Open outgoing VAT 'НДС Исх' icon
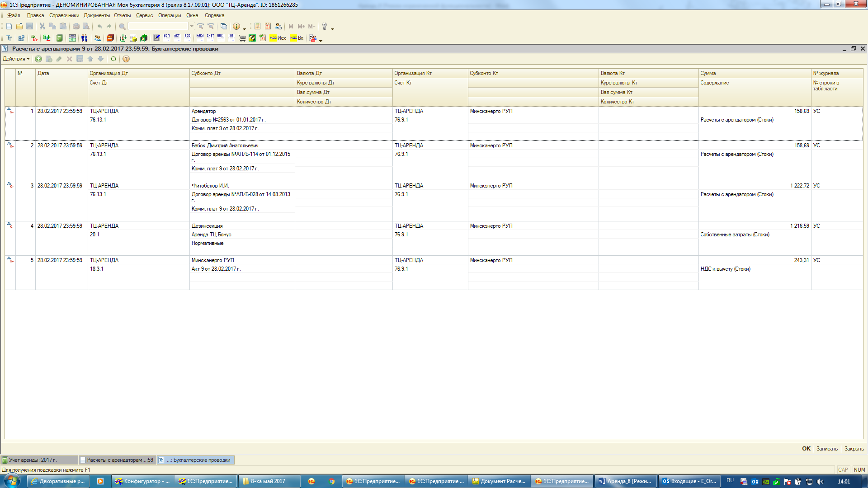This screenshot has height=488, width=868. [x=278, y=38]
